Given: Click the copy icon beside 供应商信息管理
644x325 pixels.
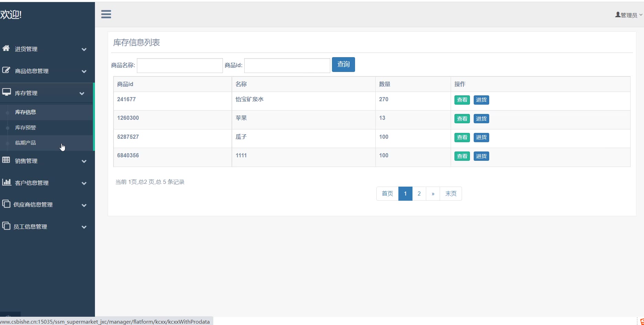Looking at the screenshot, I should (x=6, y=204).
